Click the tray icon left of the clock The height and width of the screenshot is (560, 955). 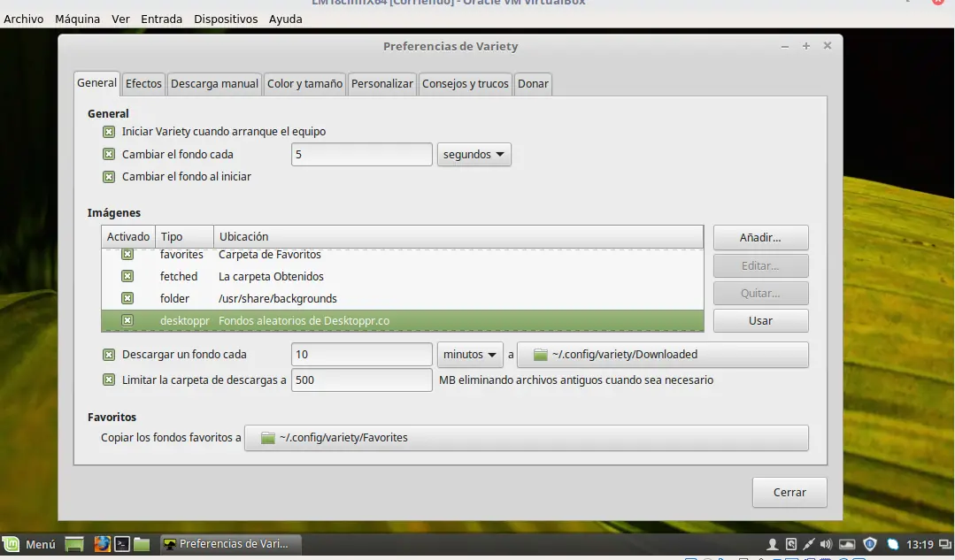(x=893, y=544)
